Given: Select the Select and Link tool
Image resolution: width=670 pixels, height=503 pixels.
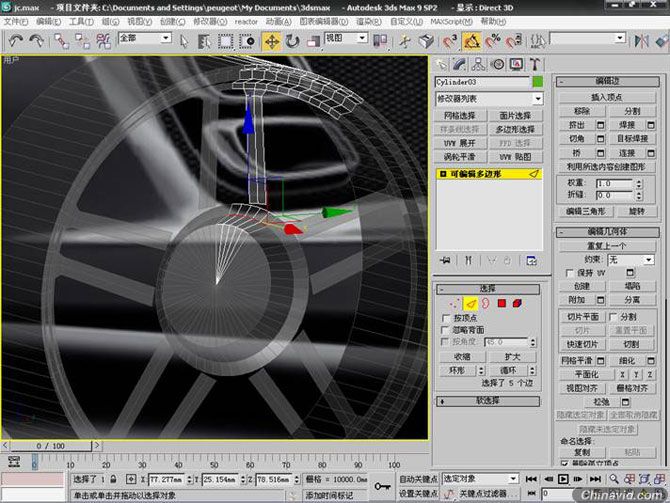Looking at the screenshot, I should click(x=62, y=41).
